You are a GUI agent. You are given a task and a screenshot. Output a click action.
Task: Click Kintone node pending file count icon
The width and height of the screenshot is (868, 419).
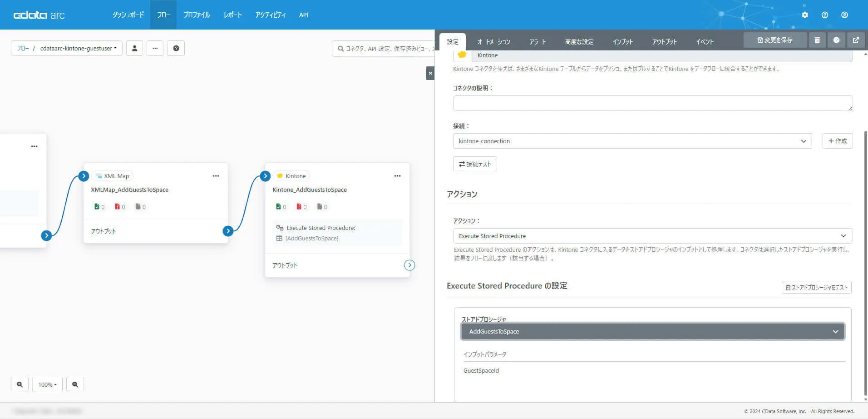pos(320,207)
